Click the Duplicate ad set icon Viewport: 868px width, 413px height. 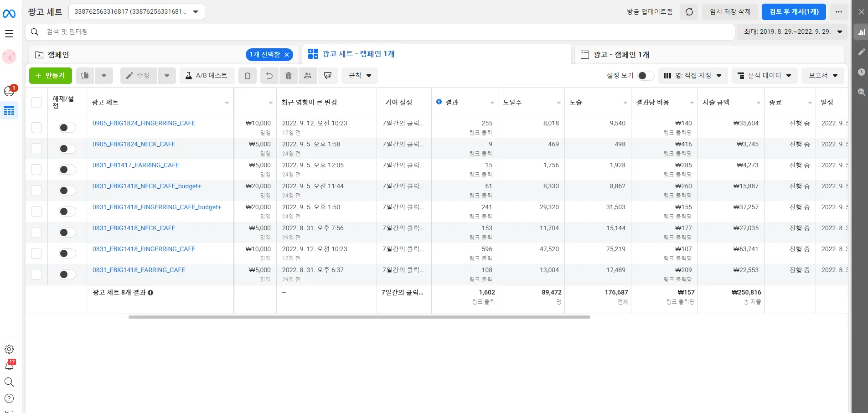(x=85, y=76)
